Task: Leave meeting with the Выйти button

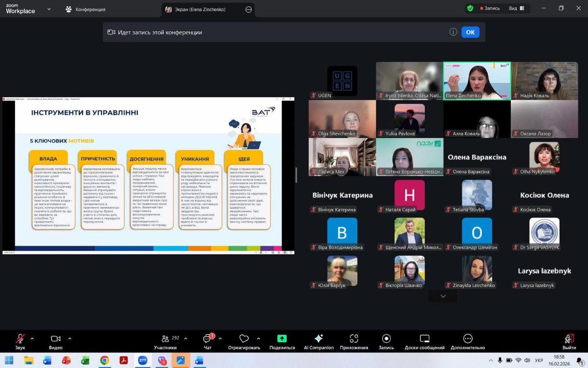Action: point(569,341)
